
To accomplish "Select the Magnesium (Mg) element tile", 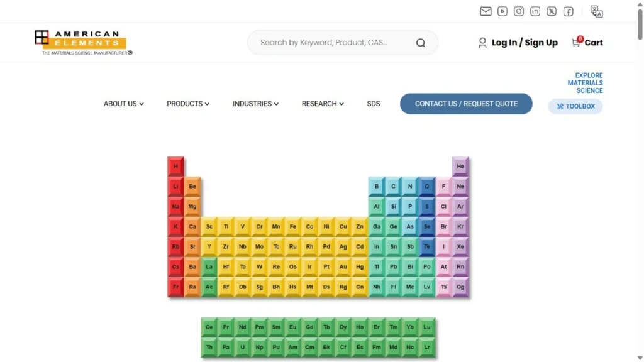I will (x=192, y=206).
